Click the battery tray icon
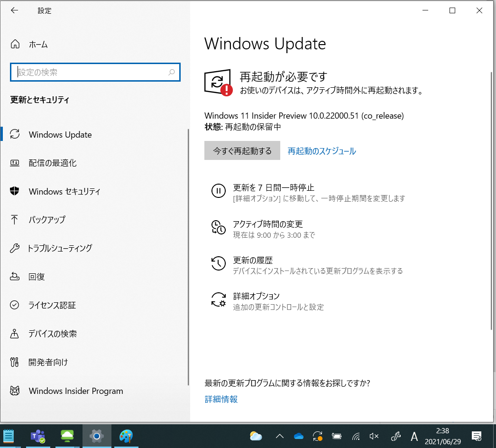 337,437
